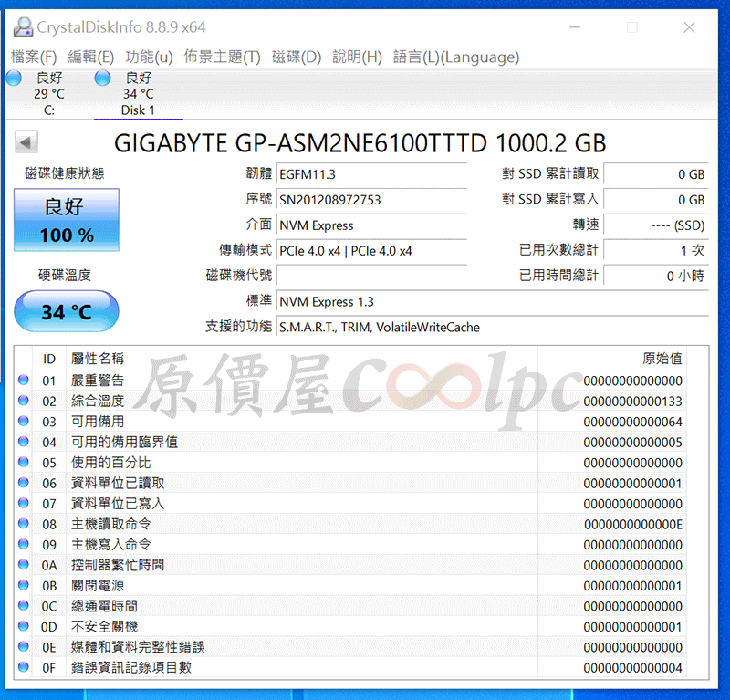Click the interface field NVM Express
The image size is (730, 700).
(371, 225)
